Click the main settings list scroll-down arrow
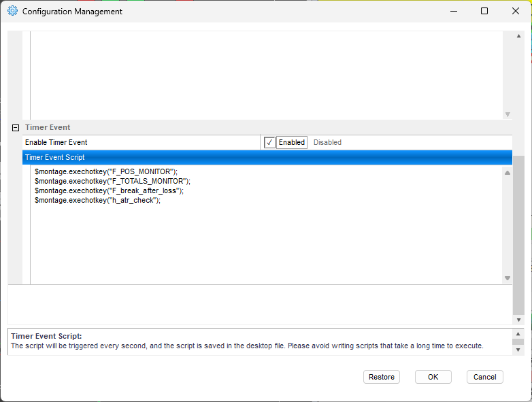The image size is (532, 402). [519, 320]
